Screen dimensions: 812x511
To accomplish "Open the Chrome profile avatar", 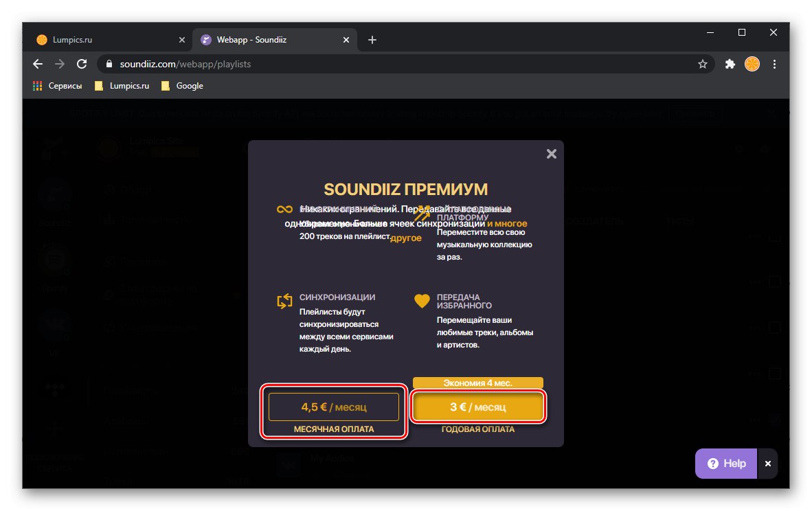I will (752, 64).
